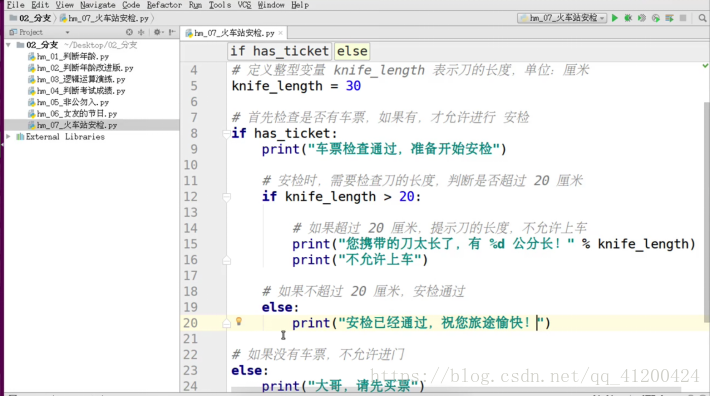
Task: Click collapse all icon in Project panel
Action: [x=141, y=32]
